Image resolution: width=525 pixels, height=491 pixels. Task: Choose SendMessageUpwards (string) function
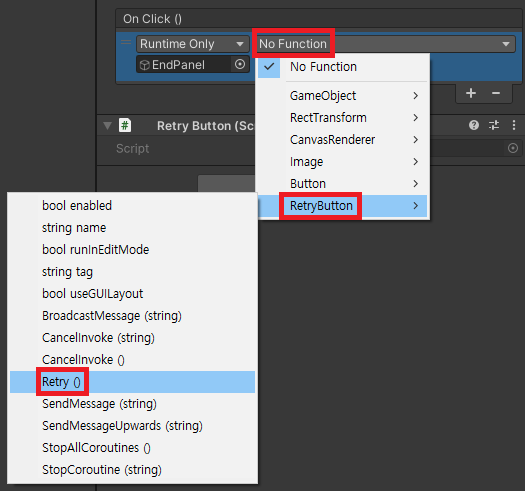click(132, 426)
